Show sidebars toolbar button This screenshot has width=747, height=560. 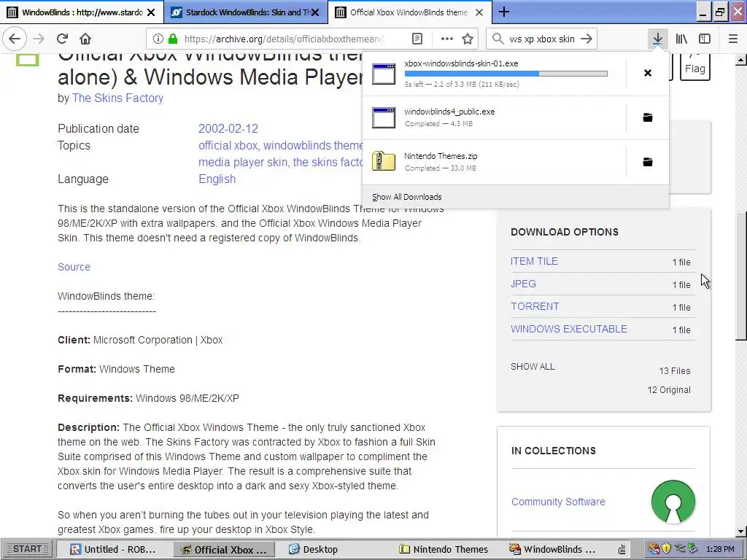705,39
